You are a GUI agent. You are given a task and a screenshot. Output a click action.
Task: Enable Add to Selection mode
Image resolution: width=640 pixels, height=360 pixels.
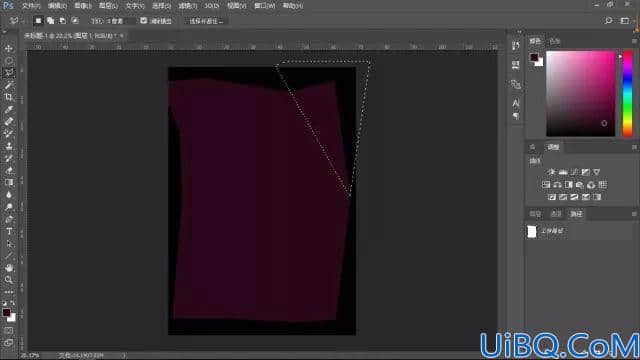tap(50, 20)
